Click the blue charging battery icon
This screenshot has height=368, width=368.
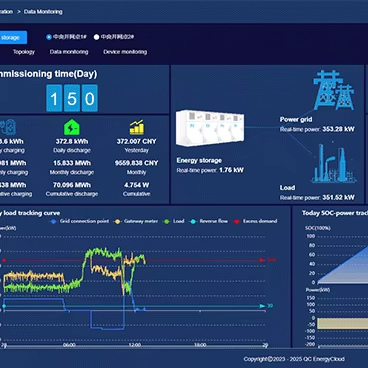click(x=8, y=127)
